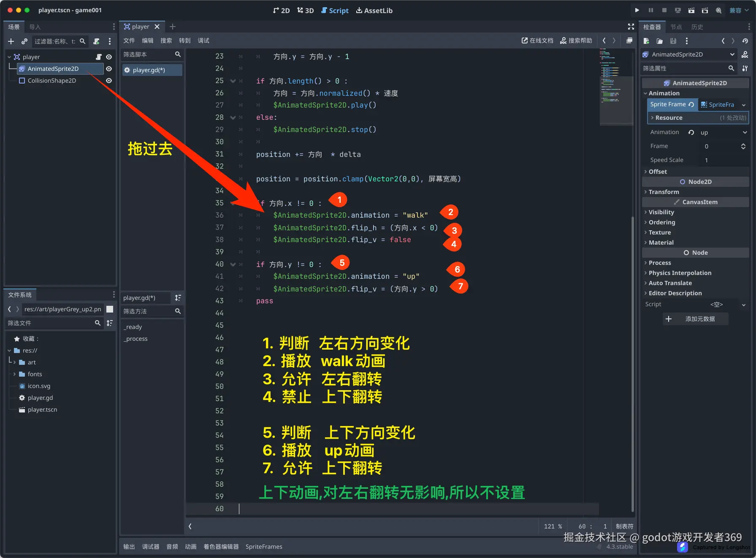The image size is (756, 558).
Task: Click the stop running project icon
Action: pyautogui.click(x=664, y=10)
